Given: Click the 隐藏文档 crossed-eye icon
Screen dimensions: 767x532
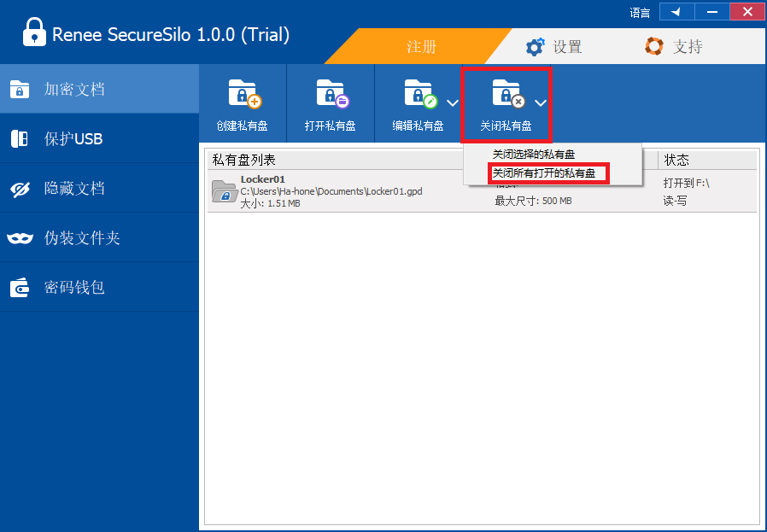Looking at the screenshot, I should pos(20,189).
